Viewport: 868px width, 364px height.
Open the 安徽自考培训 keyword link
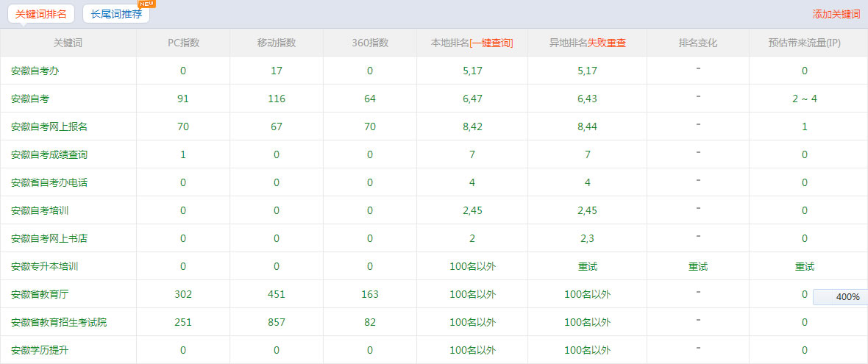coord(40,210)
